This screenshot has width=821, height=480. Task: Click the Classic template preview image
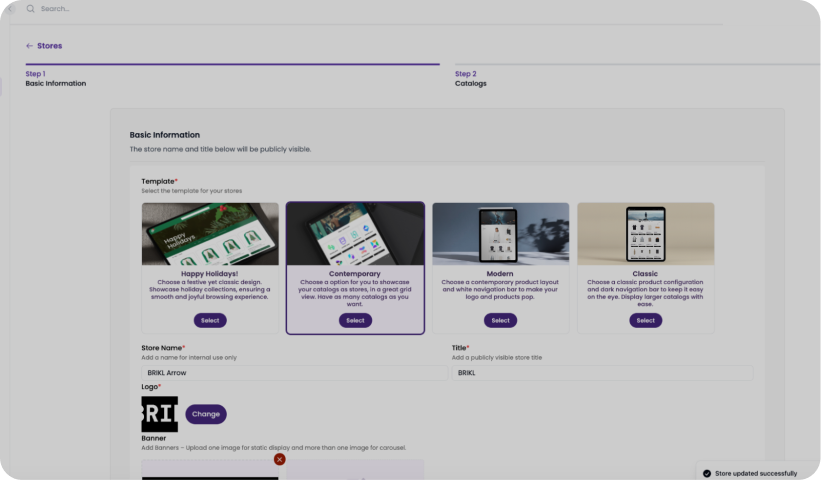[x=645, y=234]
